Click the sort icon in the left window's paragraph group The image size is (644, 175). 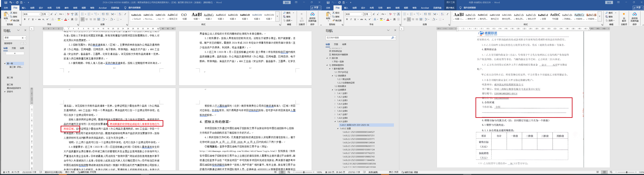[x=120, y=14]
